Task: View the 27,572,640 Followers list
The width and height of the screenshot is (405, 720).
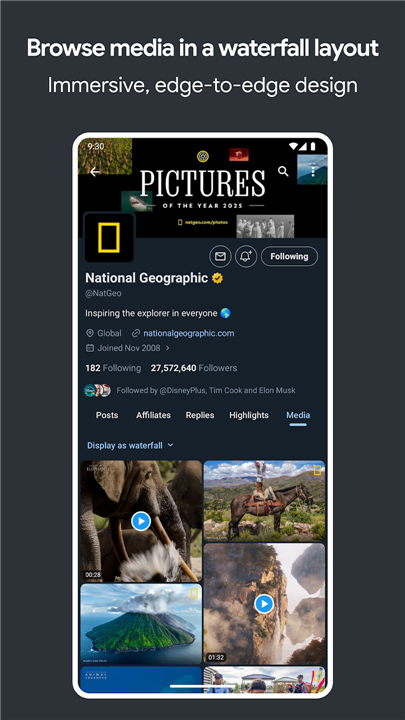Action: (x=194, y=368)
